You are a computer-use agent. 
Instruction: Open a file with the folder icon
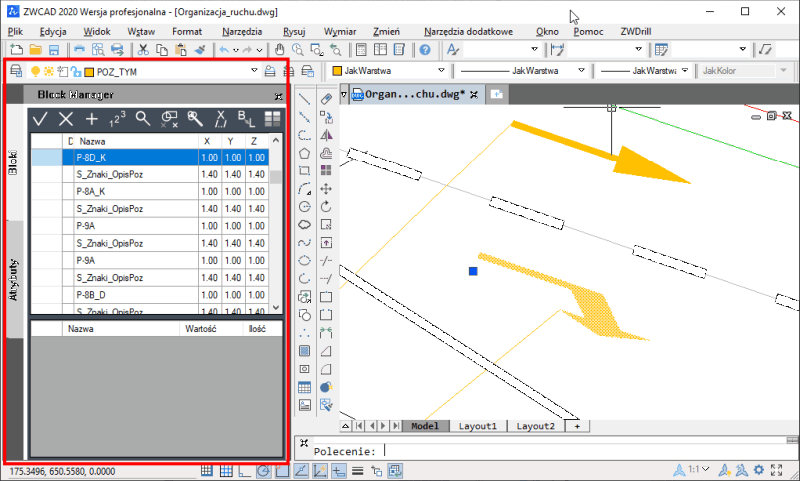[x=35, y=49]
